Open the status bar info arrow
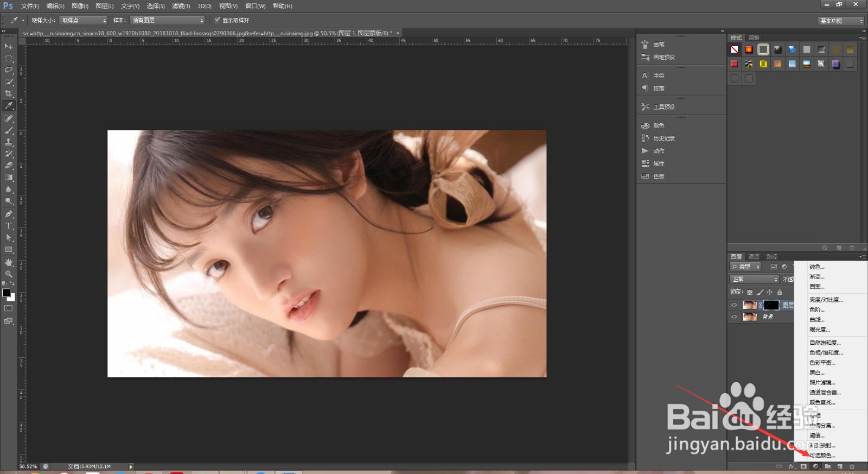Screen dimensions: 868x474 131,466
